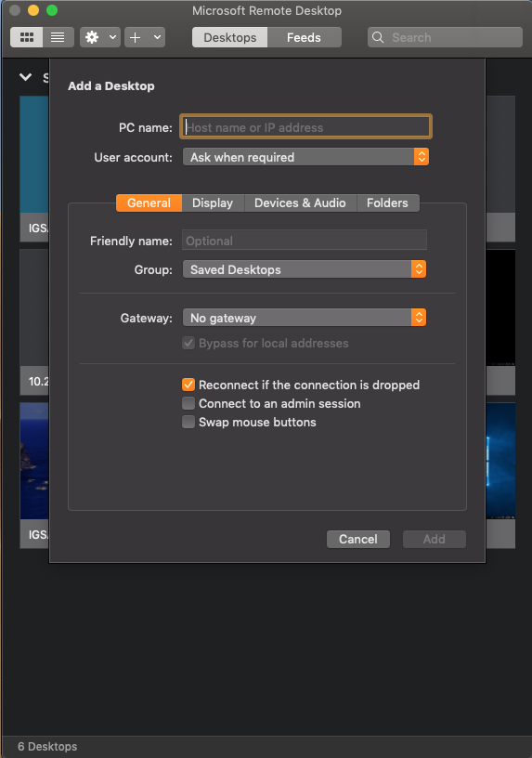Collapse the saved desktops group chevron
The width and height of the screenshot is (532, 758).
pos(26,77)
